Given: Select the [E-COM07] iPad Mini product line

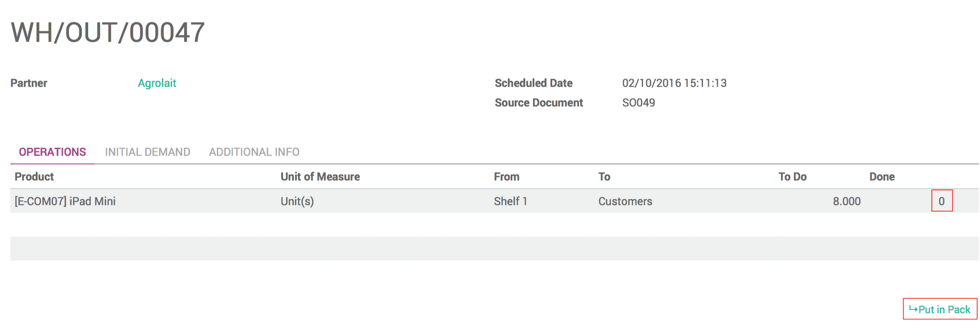Looking at the screenshot, I should 65,201.
